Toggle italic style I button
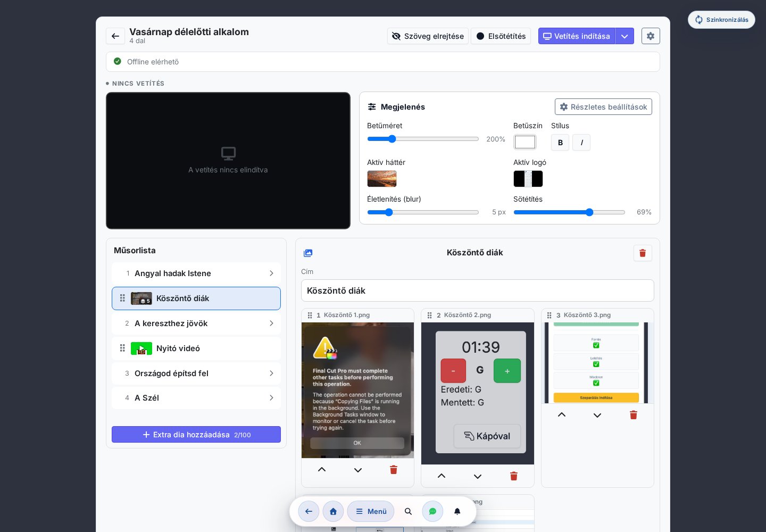 581,143
